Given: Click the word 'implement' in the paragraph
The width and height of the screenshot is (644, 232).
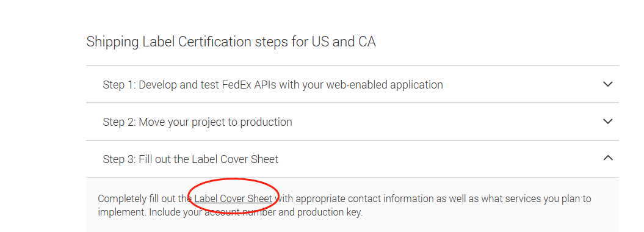Looking at the screenshot, I should click(x=122, y=212).
